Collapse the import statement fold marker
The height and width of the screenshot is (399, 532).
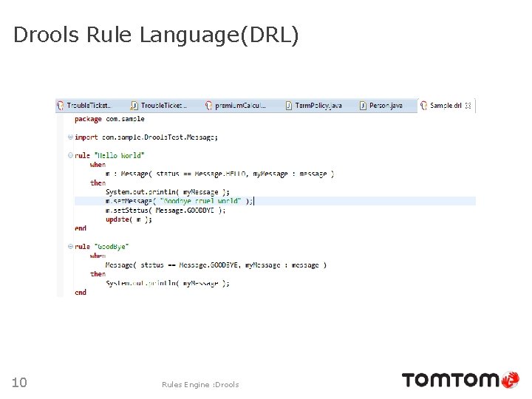click(70, 137)
